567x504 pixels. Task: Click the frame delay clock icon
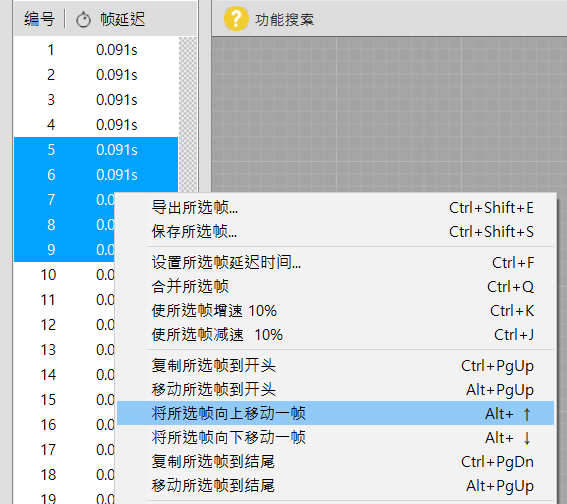pos(83,20)
